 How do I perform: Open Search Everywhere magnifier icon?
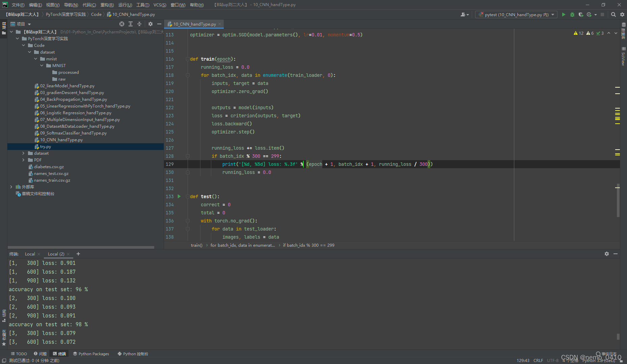pos(614,14)
